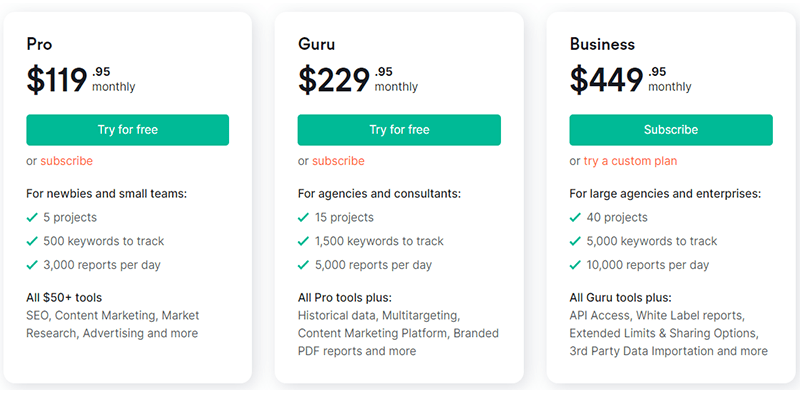Click the checkmark next to 3,000 reports per day

pyautogui.click(x=32, y=265)
